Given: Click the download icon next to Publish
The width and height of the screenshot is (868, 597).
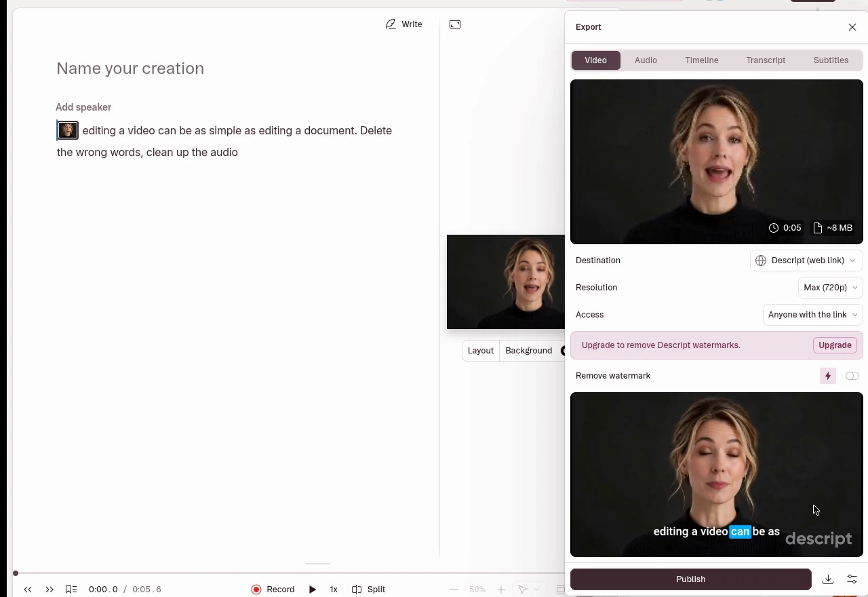Looking at the screenshot, I should pyautogui.click(x=828, y=579).
